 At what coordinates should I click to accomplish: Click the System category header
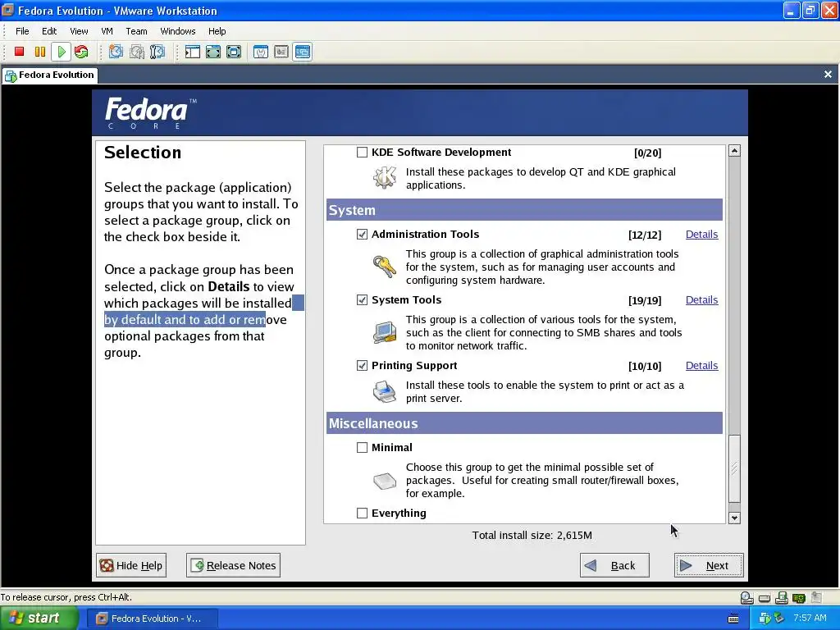pos(524,210)
